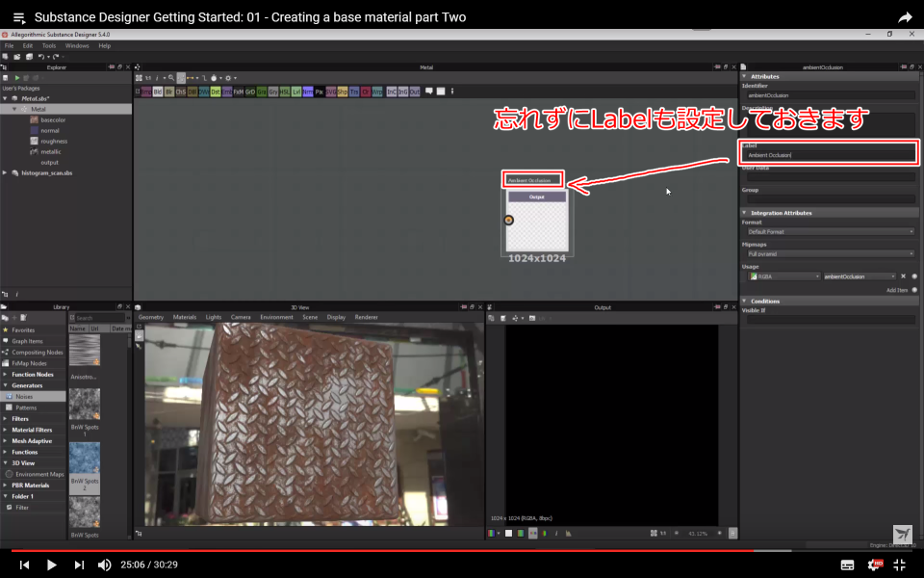Add an Output (Out) node
Screen dimensions: 924x578
[415, 92]
